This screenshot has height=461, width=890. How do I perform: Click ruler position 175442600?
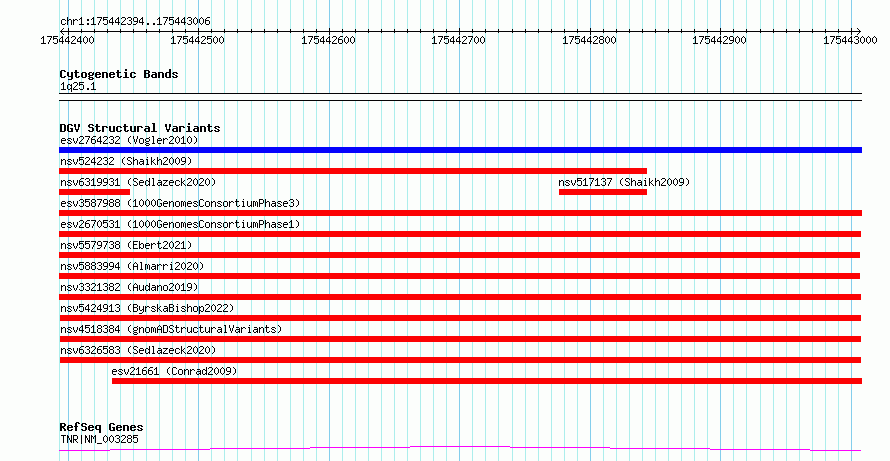(x=328, y=40)
